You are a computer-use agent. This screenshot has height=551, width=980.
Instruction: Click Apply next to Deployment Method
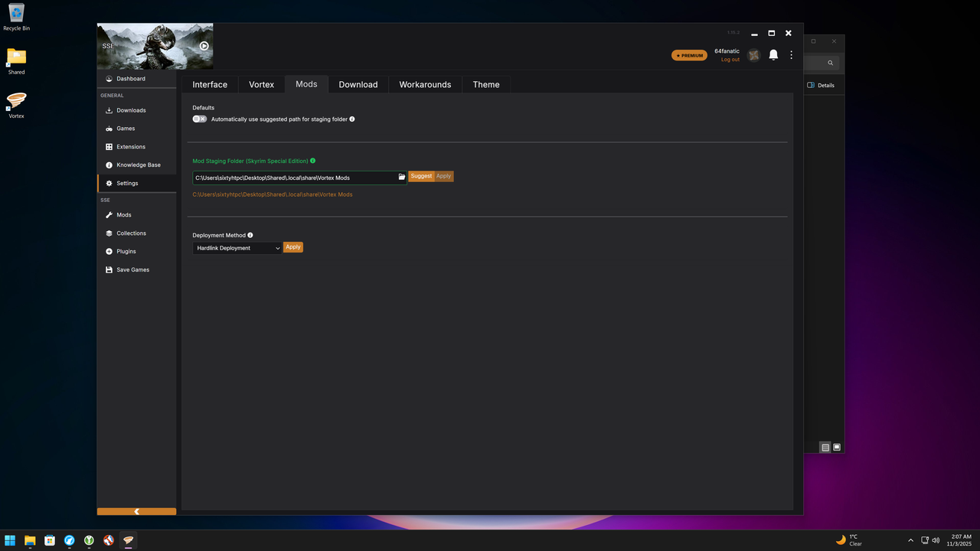point(293,247)
